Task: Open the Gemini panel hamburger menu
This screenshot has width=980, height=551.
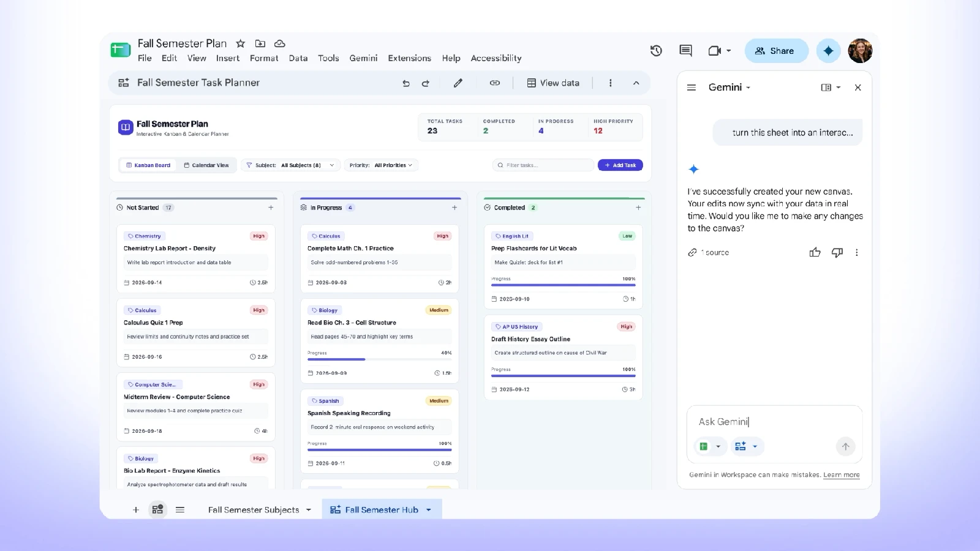Action: point(692,88)
